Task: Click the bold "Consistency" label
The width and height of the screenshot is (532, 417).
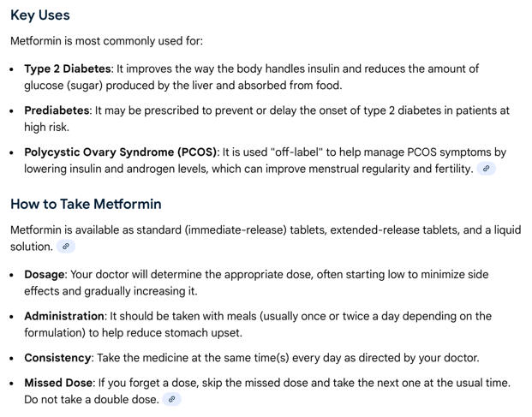Action: 57,358
